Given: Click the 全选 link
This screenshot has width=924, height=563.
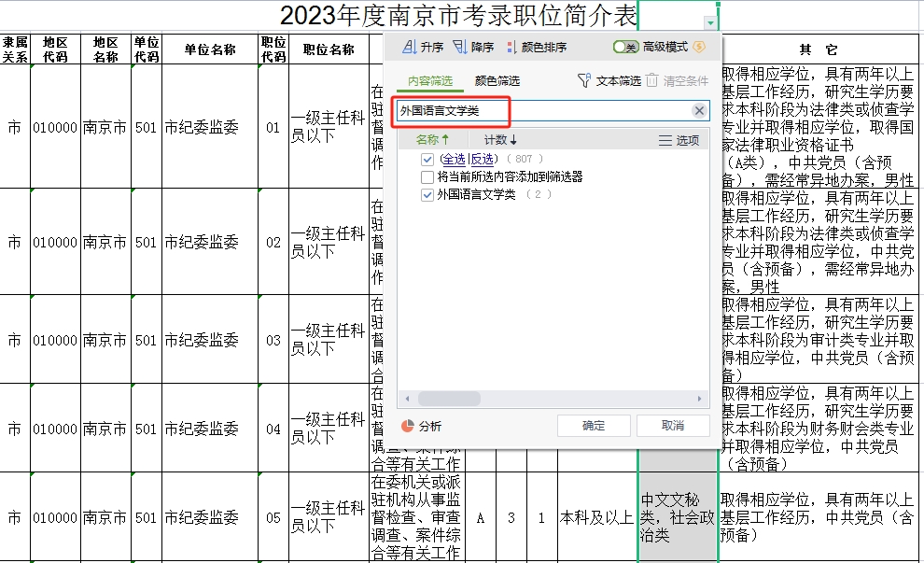Looking at the screenshot, I should pos(454,159).
